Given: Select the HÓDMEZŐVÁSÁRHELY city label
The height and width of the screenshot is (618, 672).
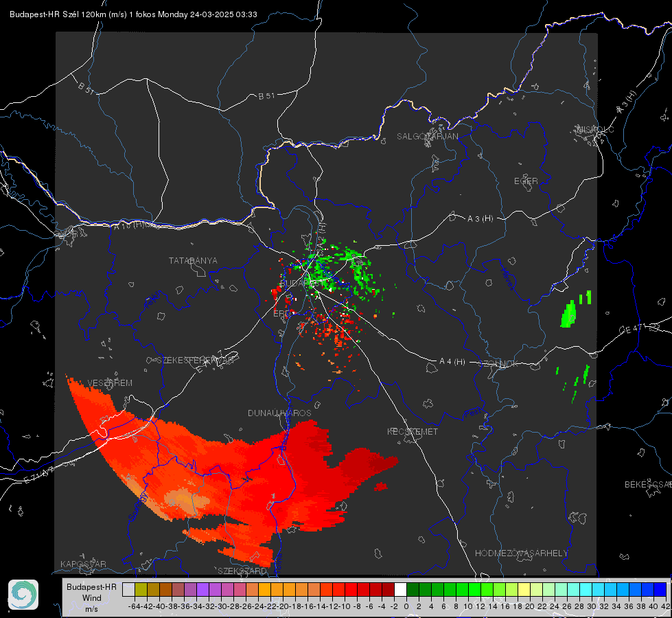Looking at the screenshot, I should (x=522, y=553).
